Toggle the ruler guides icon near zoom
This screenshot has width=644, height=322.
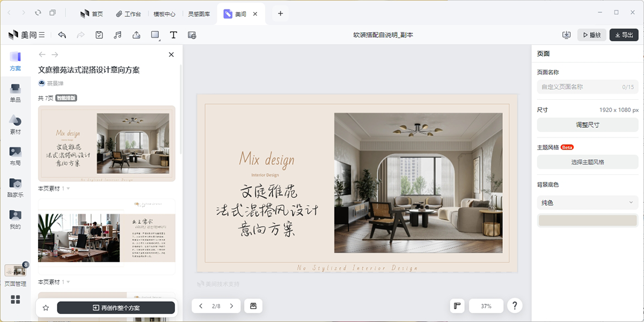[457, 306]
